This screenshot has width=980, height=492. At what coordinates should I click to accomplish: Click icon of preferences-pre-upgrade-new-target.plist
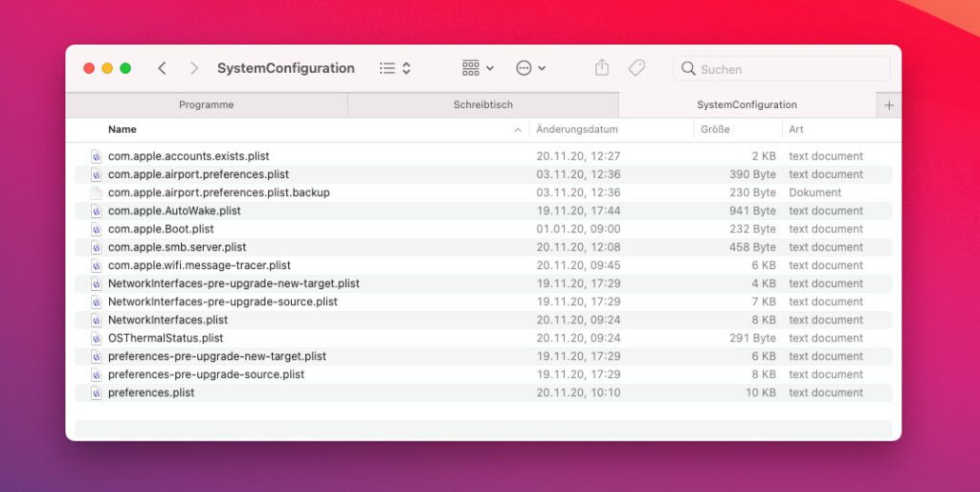coord(96,356)
